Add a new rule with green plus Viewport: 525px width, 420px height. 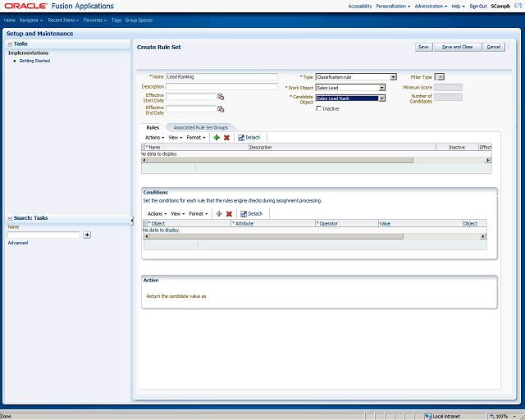point(217,138)
